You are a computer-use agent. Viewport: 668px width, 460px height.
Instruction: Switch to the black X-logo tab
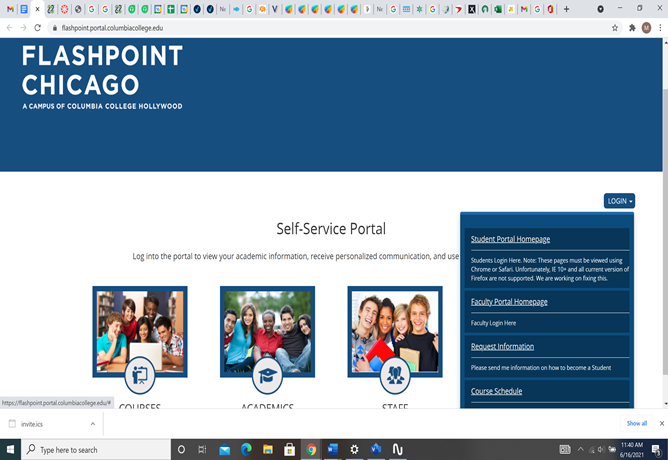coord(472,9)
